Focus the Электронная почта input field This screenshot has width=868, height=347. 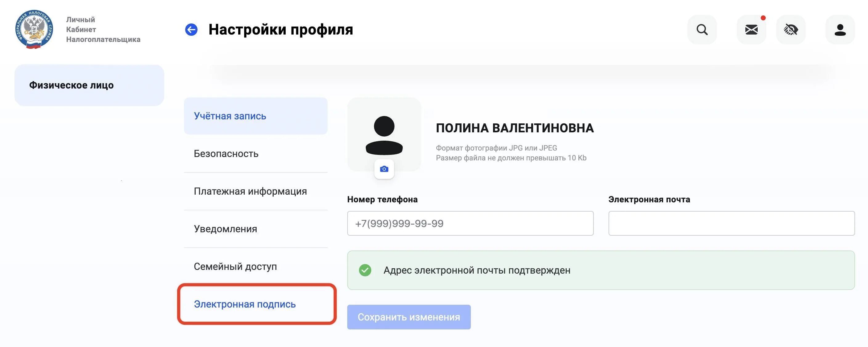point(731,223)
